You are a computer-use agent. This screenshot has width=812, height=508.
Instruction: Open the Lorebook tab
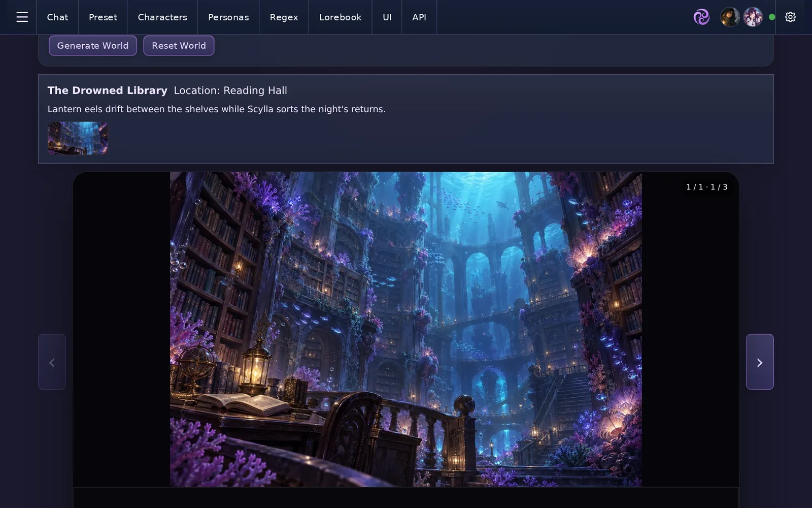point(341,17)
